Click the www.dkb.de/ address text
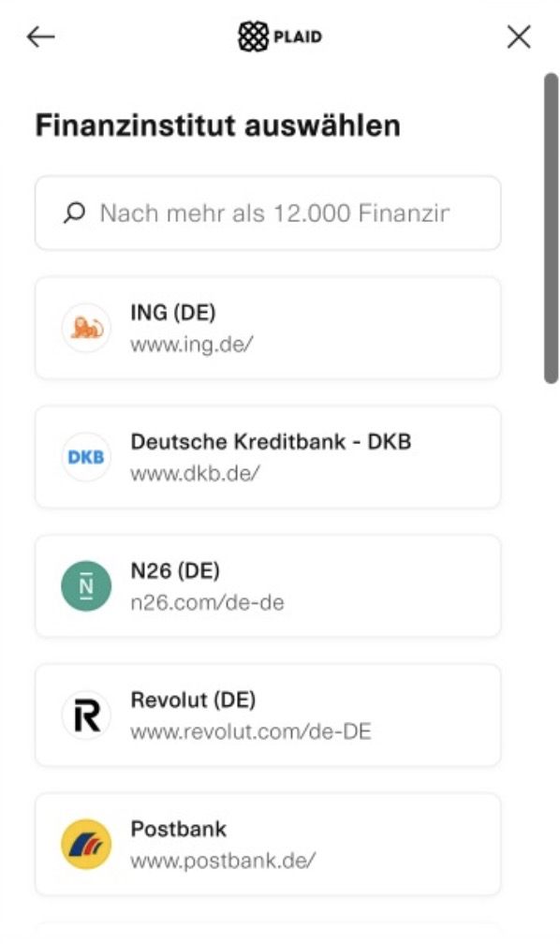Image resolution: width=560 pixels, height=944 pixels. (195, 473)
